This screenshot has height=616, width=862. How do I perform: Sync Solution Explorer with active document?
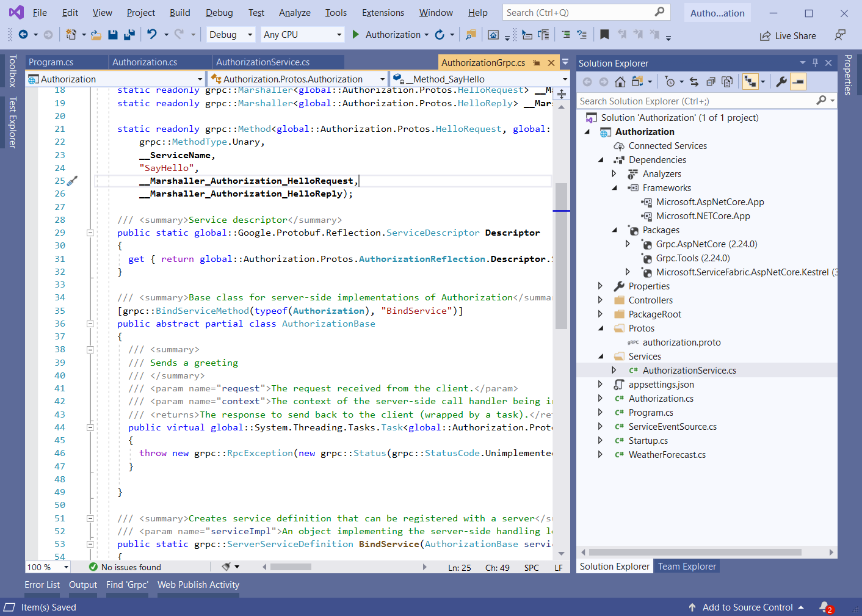point(694,81)
